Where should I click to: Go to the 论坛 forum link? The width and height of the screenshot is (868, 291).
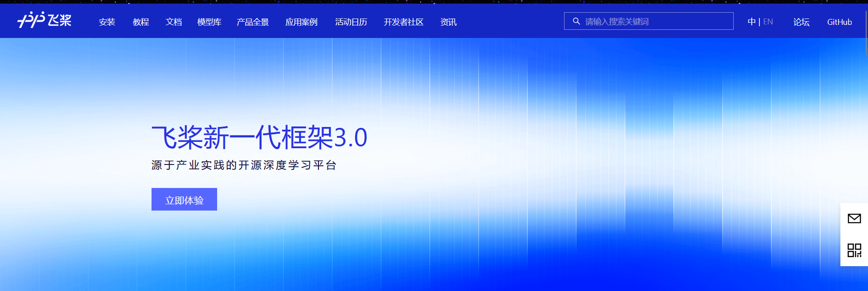click(801, 22)
